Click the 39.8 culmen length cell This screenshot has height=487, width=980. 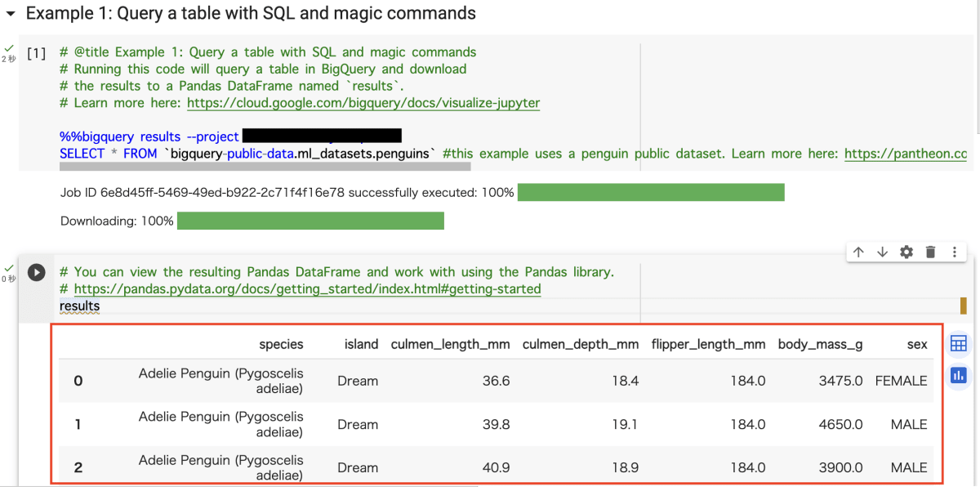tap(496, 424)
